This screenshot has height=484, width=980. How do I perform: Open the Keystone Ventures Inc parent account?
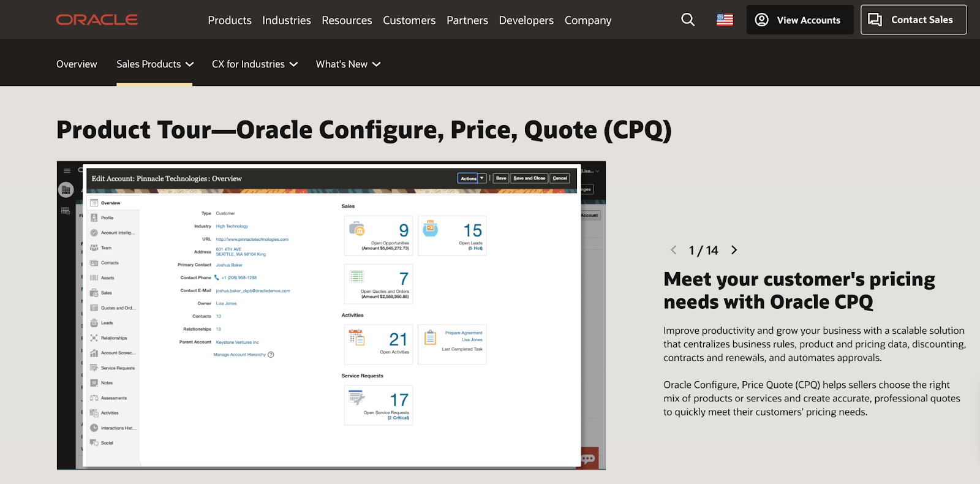coord(237,342)
